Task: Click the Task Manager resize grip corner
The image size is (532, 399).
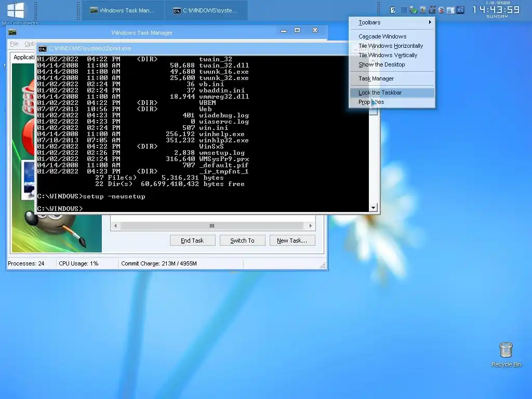Action: tap(323, 265)
